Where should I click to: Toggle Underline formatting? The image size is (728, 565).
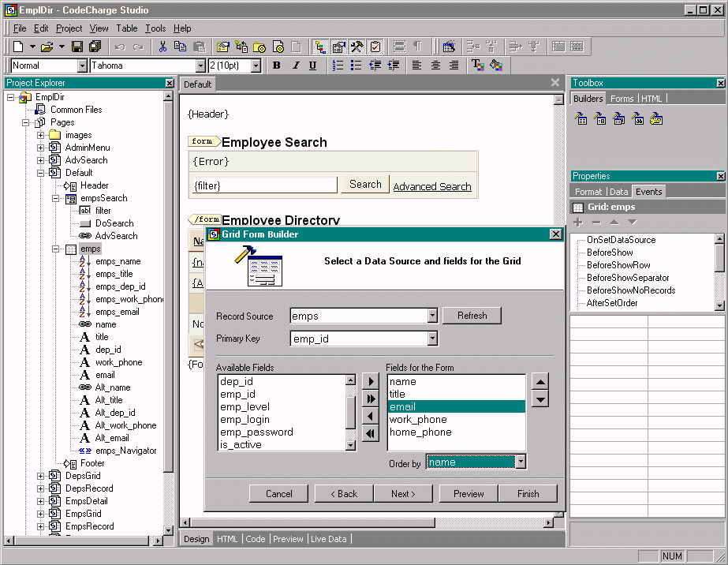tap(313, 65)
